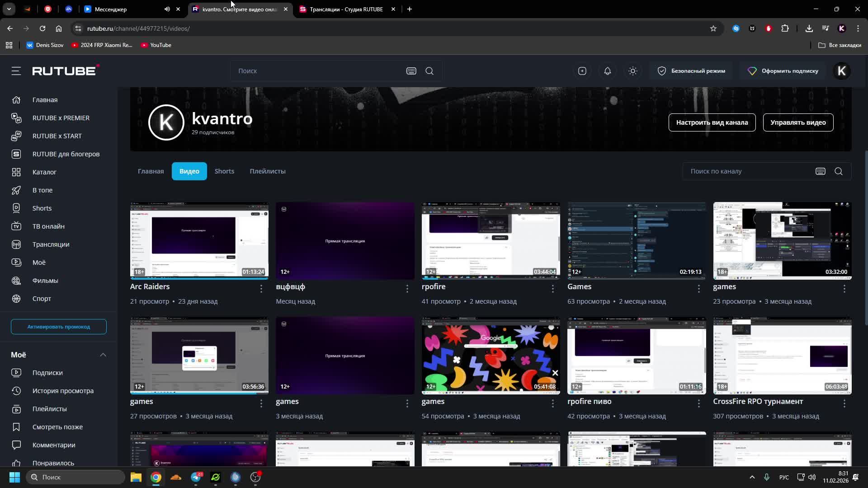Collapse the Моё section chevron
Image resolution: width=868 pixels, height=488 pixels.
coord(103,355)
